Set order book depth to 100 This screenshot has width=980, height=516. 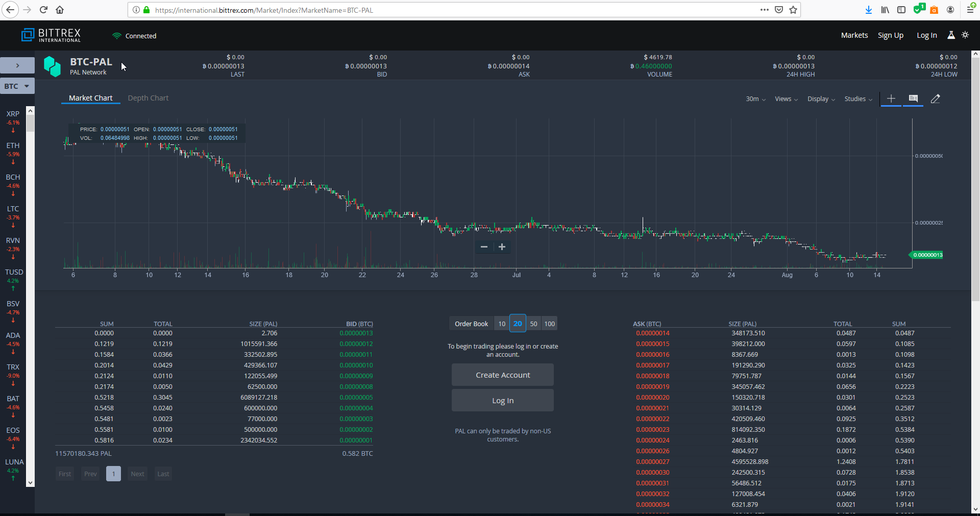coord(549,324)
